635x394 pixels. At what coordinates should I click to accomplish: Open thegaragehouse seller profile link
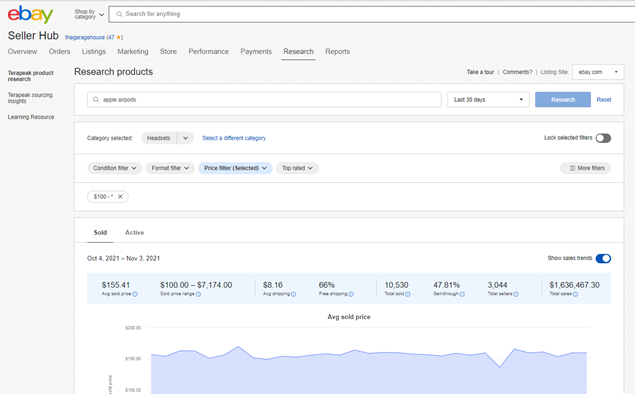(85, 37)
